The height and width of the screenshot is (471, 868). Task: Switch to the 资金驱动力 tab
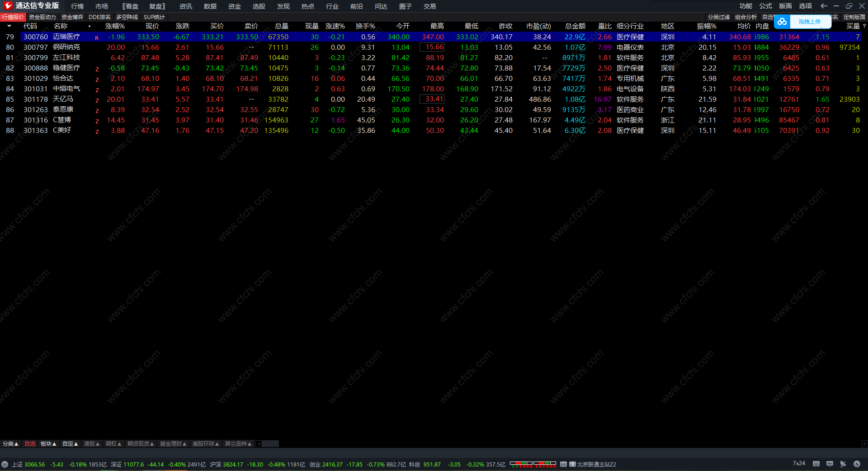pos(42,17)
